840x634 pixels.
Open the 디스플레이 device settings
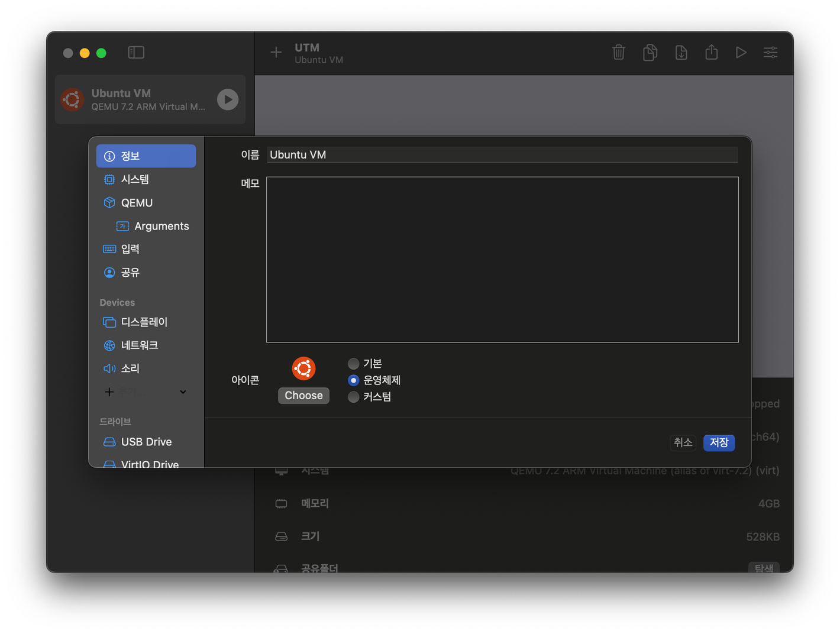pyautogui.click(x=146, y=322)
